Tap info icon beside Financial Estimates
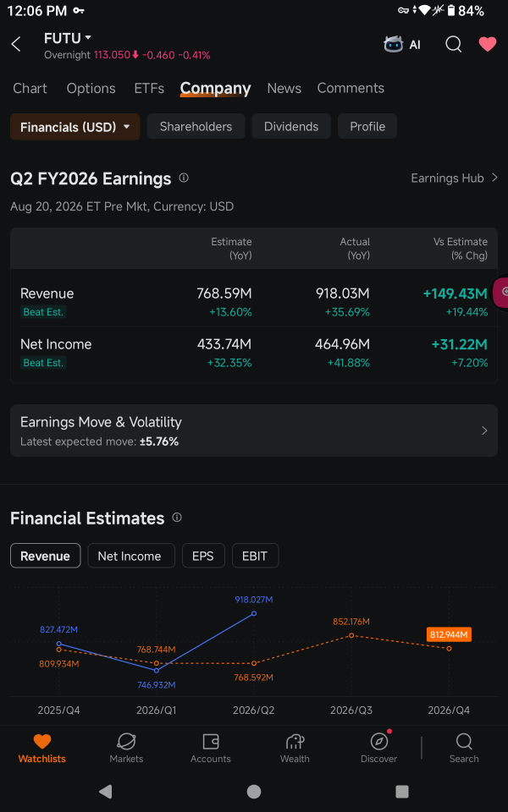Viewport: 508px width, 812px height. [x=177, y=518]
